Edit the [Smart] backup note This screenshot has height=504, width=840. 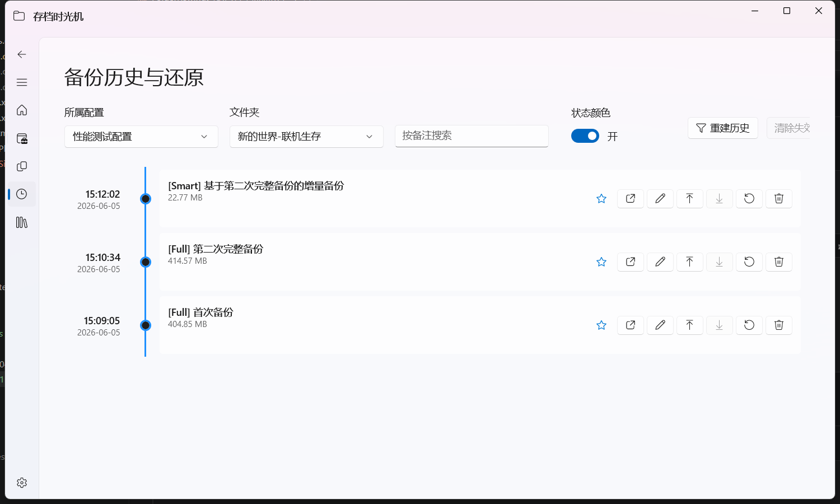[660, 199]
